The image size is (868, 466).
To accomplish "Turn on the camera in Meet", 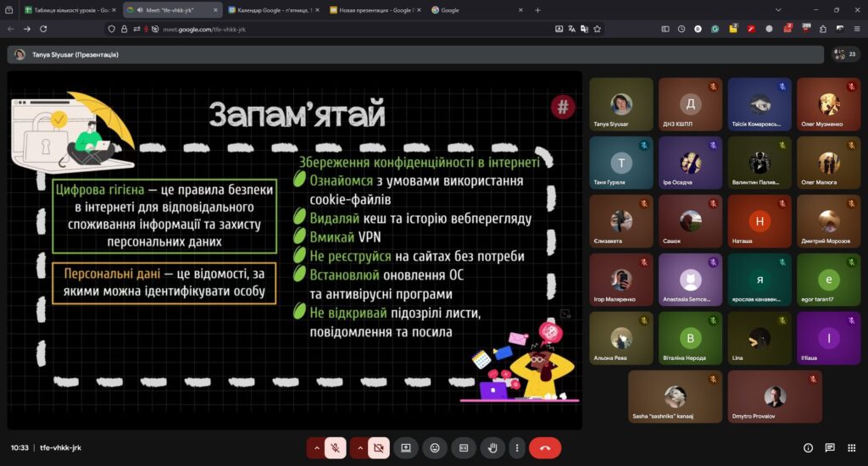I will [x=378, y=447].
